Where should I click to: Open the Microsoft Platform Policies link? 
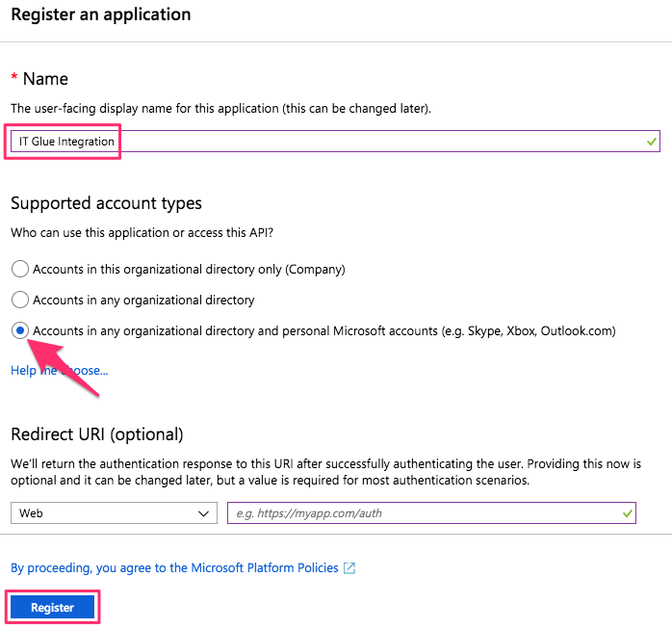click(x=174, y=567)
